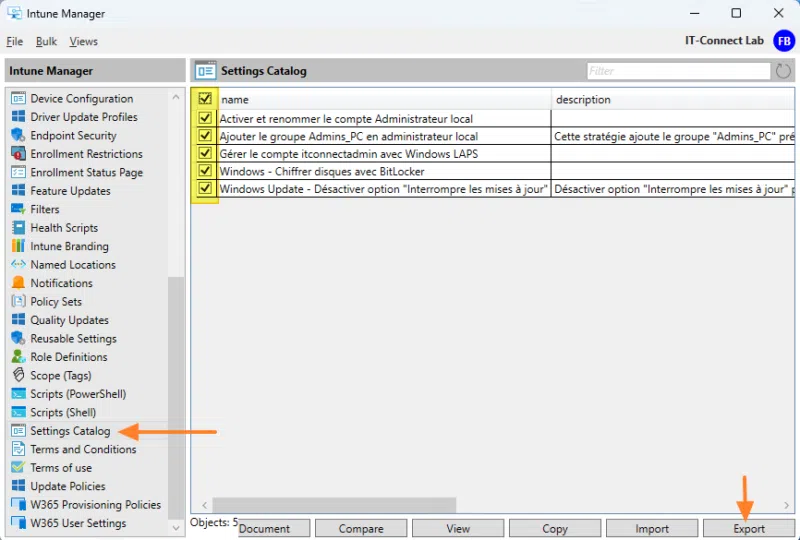The height and width of the screenshot is (540, 800).
Task: Click the refresh icon beside Filter box
Action: (783, 71)
